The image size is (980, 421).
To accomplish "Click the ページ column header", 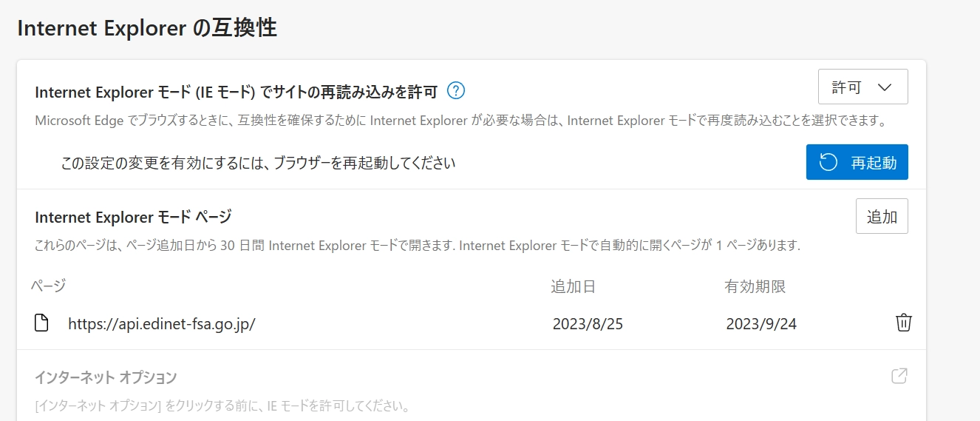I will point(48,286).
